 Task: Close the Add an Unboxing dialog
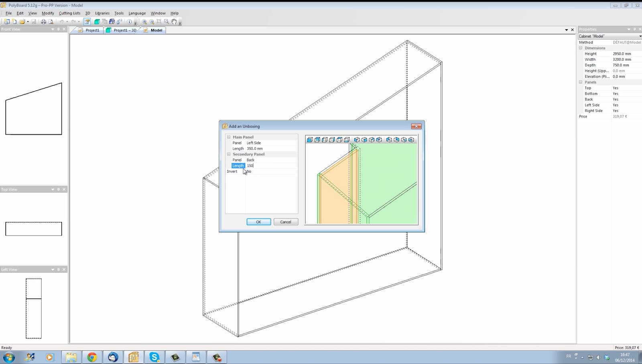pos(416,126)
